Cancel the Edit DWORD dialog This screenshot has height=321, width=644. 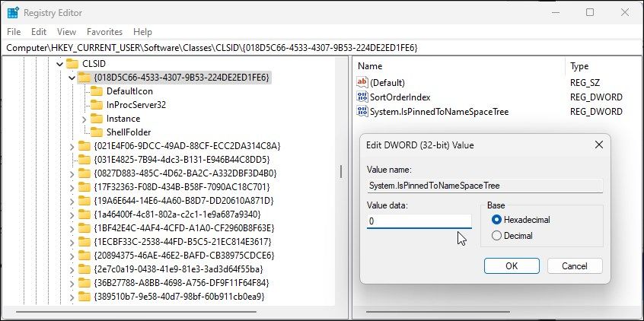(575, 266)
